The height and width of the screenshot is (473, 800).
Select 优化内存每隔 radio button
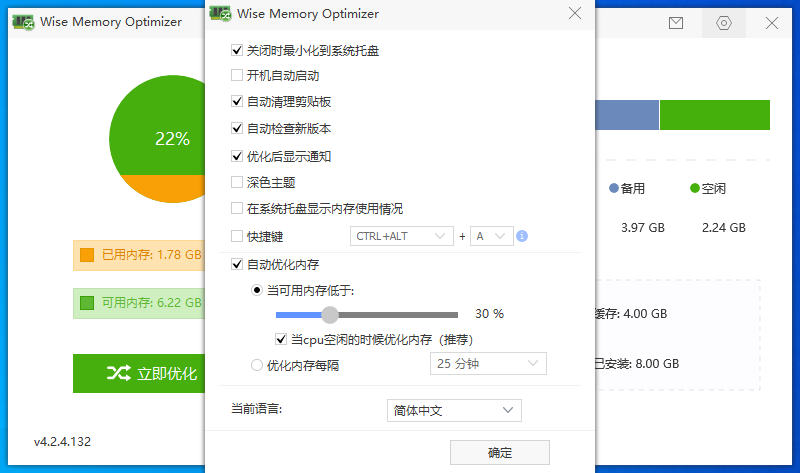coord(257,365)
